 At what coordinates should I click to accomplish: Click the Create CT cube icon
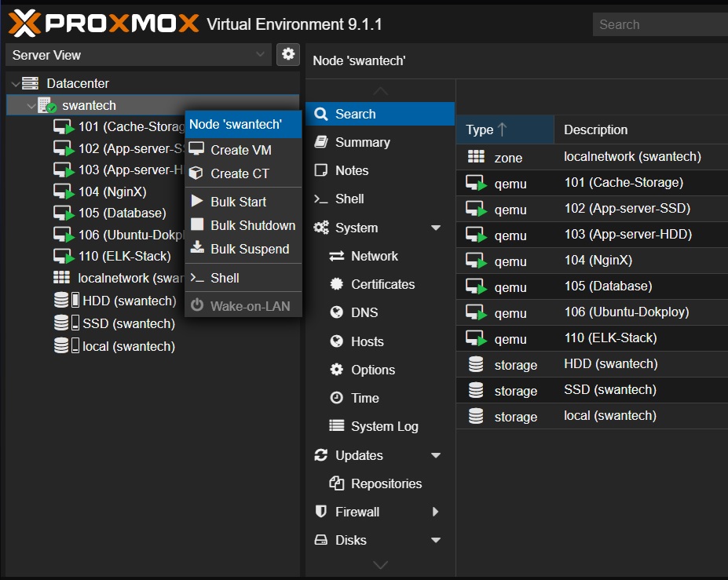[196, 173]
